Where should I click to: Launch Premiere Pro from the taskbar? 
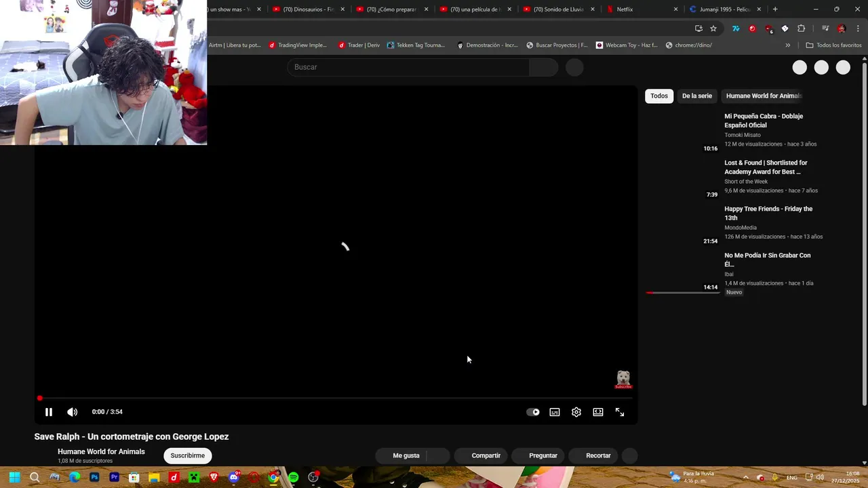point(114,478)
